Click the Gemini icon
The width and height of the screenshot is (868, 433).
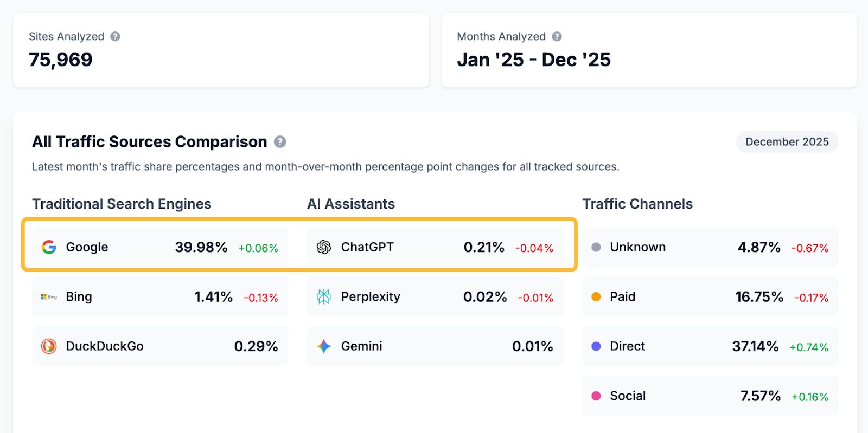[324, 346]
